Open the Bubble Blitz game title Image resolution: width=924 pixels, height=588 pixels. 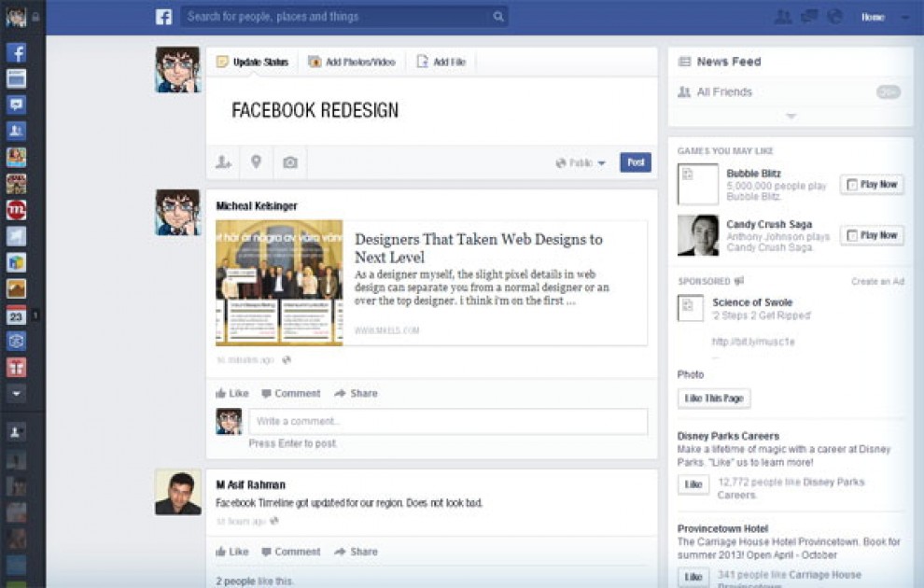pyautogui.click(x=754, y=174)
